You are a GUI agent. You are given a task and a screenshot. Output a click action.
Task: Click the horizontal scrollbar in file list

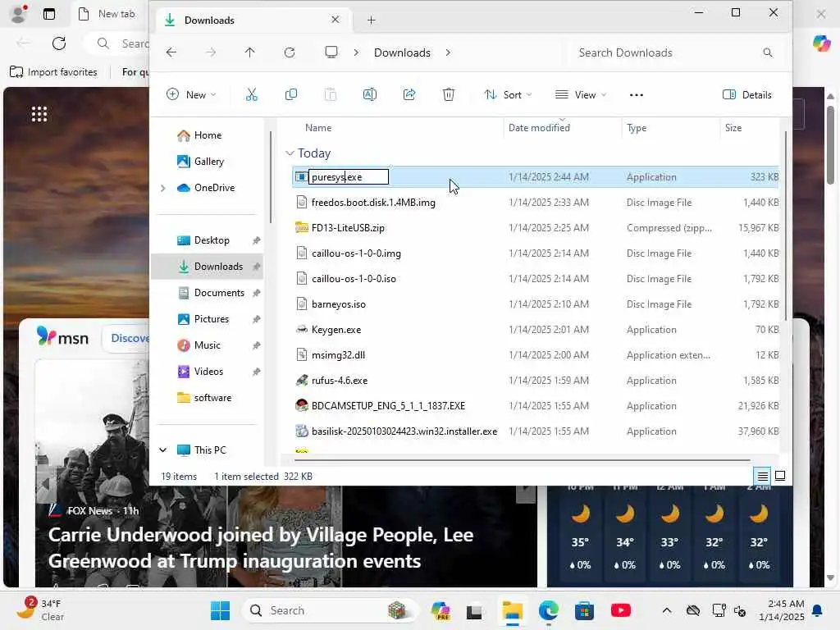click(x=523, y=459)
